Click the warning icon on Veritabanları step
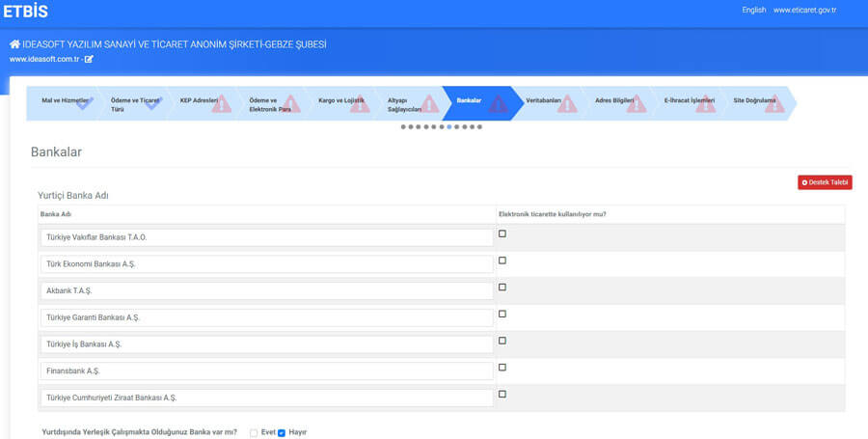868x439 pixels. coord(567,103)
